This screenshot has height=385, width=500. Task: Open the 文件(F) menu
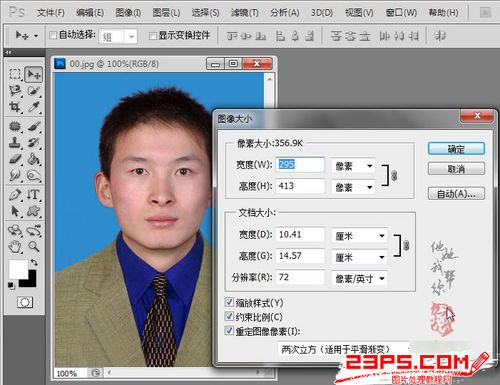coord(51,13)
